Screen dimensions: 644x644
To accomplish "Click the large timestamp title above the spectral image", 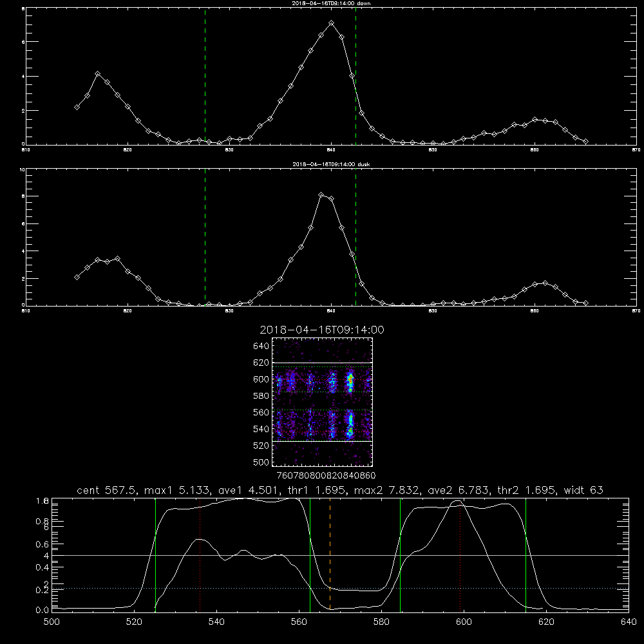I will point(322,330).
